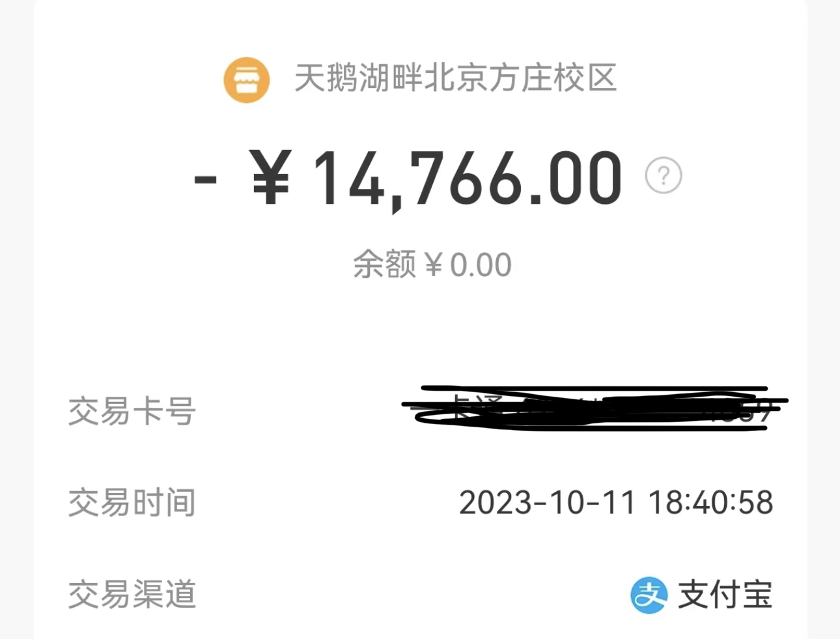Open the question mark help icon
Screen dimensions: 840x639
[664, 176]
